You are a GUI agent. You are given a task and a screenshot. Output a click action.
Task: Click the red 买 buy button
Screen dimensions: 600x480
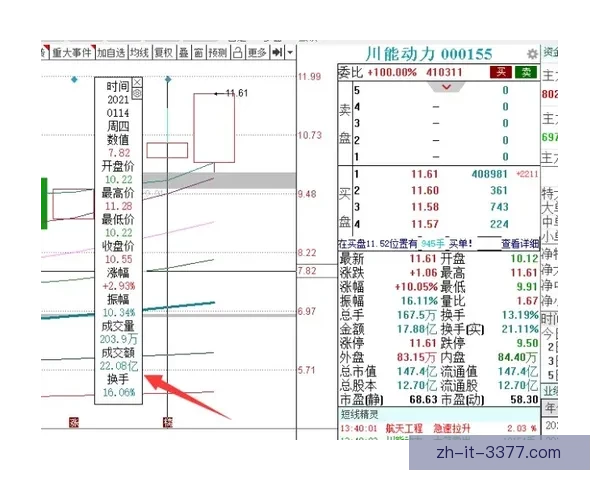pos(501,72)
